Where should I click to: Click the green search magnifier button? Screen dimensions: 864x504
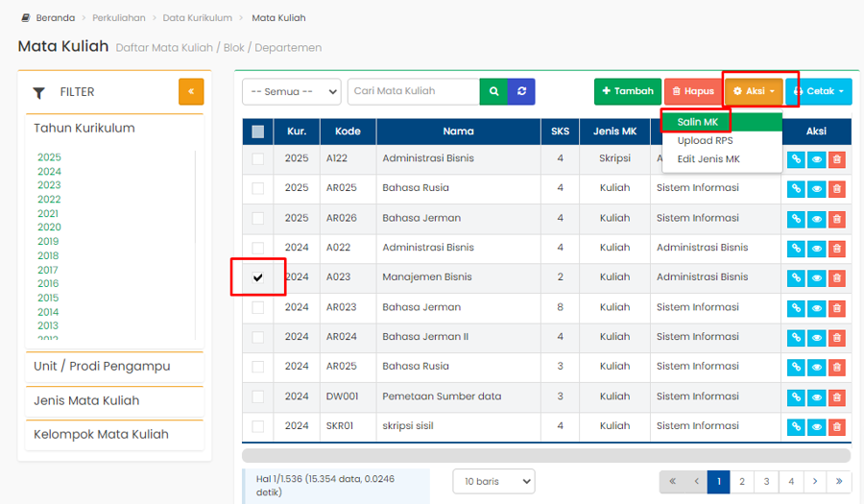pyautogui.click(x=493, y=91)
